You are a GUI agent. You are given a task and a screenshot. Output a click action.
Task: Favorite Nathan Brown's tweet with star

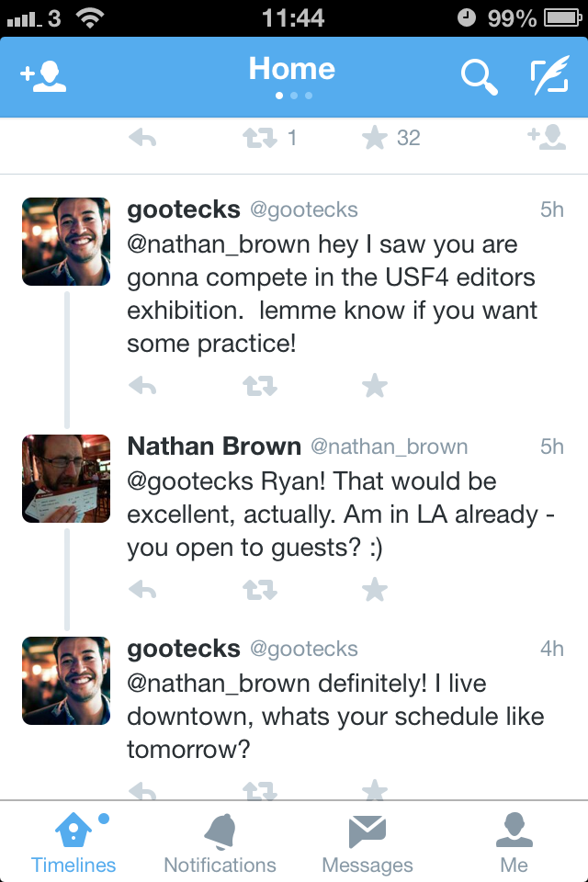click(x=375, y=589)
